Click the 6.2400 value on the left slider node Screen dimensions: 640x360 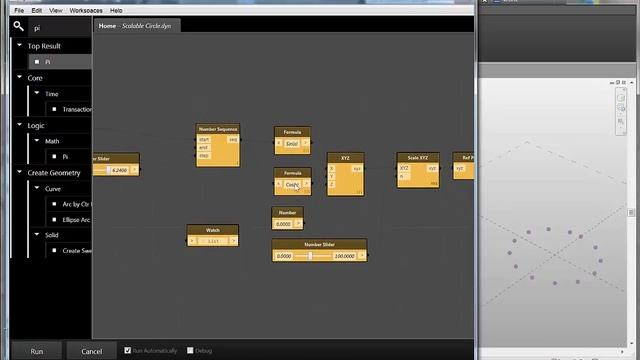pyautogui.click(x=119, y=170)
